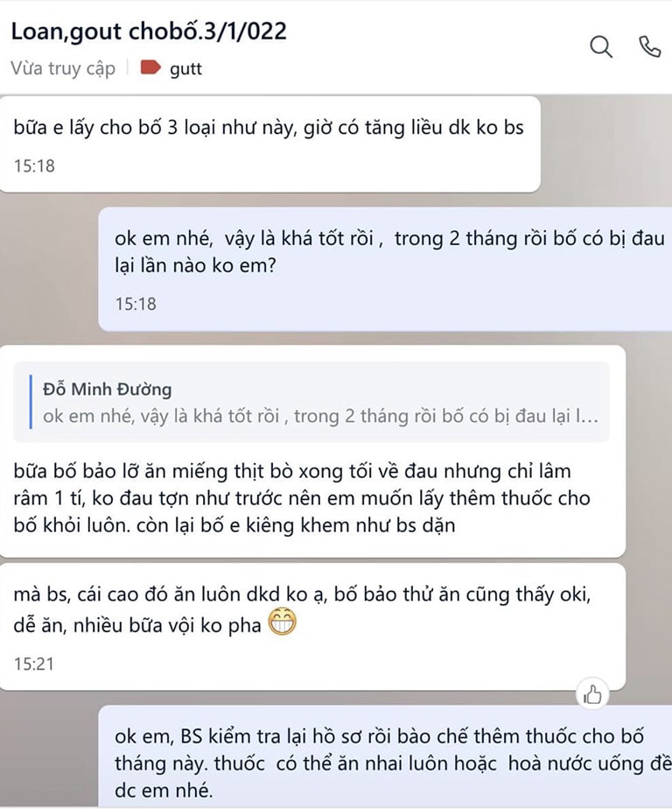Viewport: 672px width, 809px height.
Task: Open contact name Loan,gout chobố.3/1/022
Action: click(149, 31)
